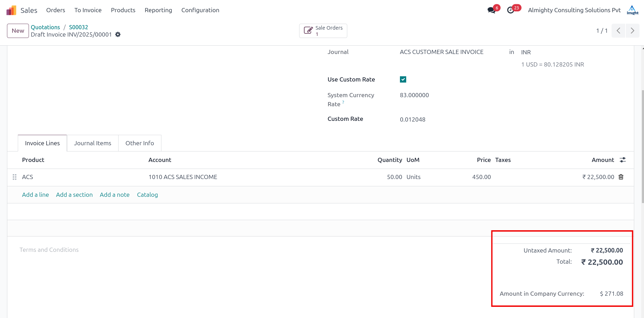Click the New button
644x318 pixels.
(x=18, y=31)
